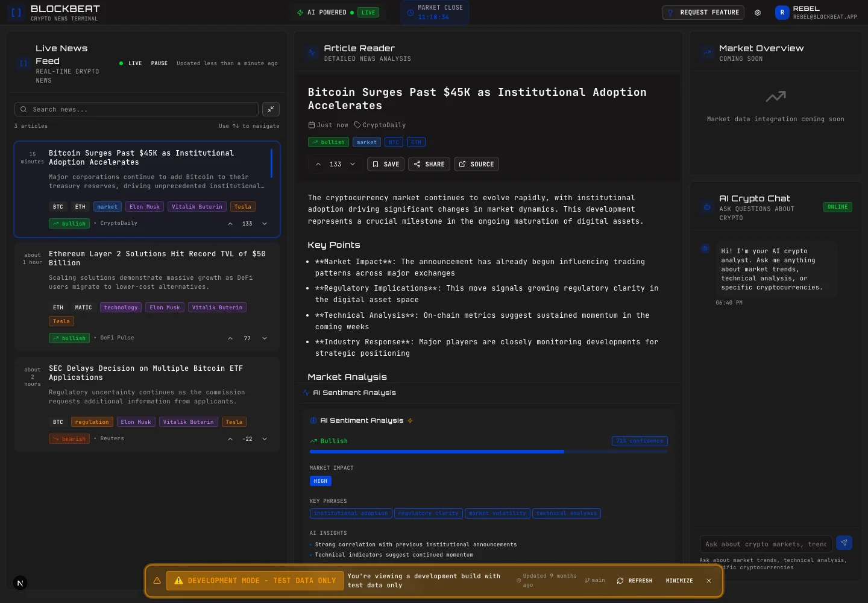This screenshot has height=603, width=868.
Task: Expand the AI Sentiment Analysis section header
Action: (488, 393)
